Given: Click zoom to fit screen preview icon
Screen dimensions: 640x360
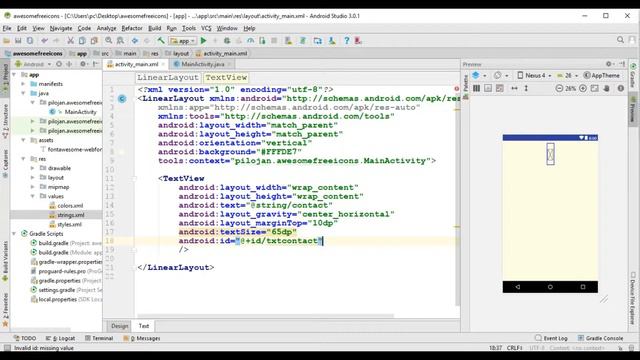Looking at the screenshot, I should 595,88.
